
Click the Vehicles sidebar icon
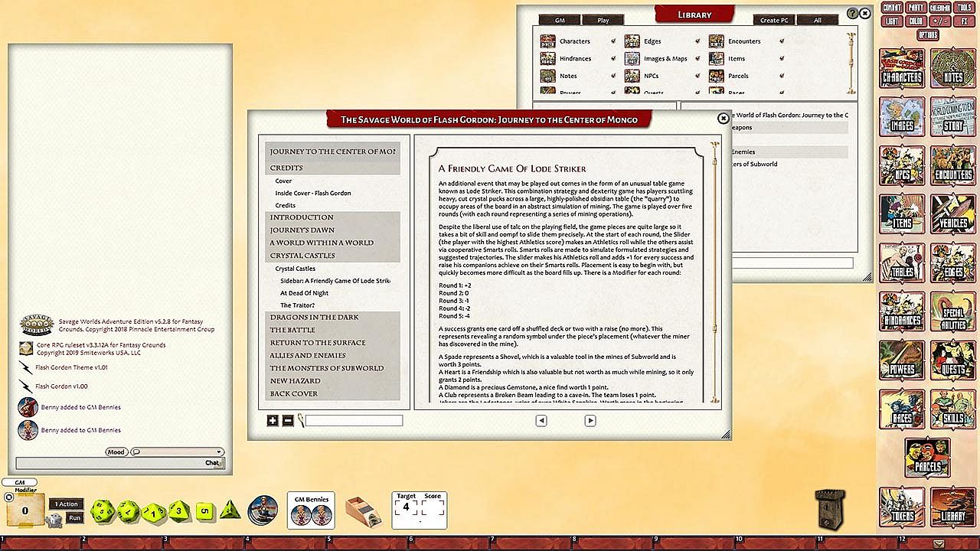pos(952,214)
